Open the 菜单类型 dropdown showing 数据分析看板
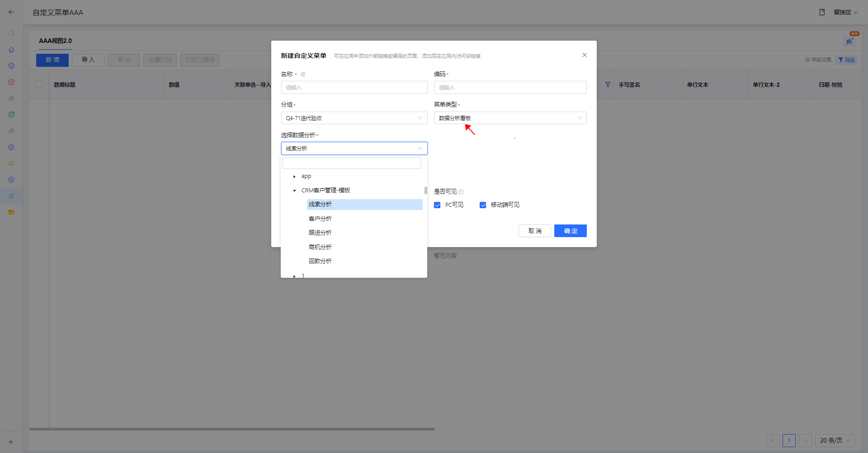This screenshot has width=868, height=453. click(x=510, y=118)
